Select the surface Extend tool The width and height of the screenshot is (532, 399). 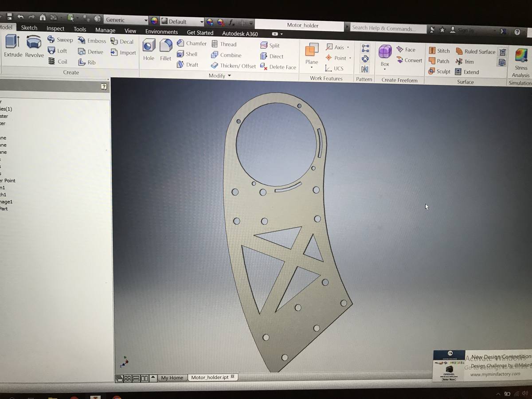(467, 72)
